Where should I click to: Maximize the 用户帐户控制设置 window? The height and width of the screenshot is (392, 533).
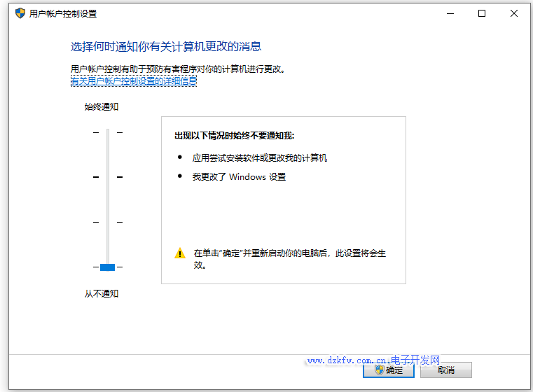[482, 13]
